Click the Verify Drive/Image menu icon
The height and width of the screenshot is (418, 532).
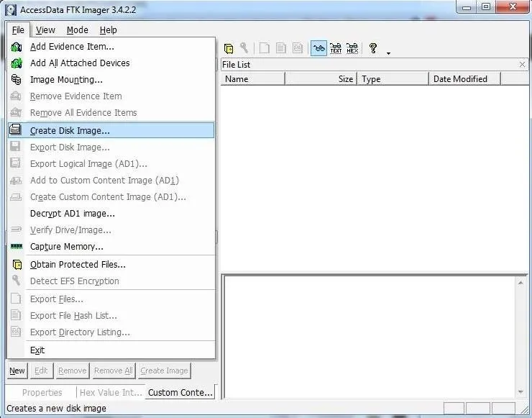point(16,230)
